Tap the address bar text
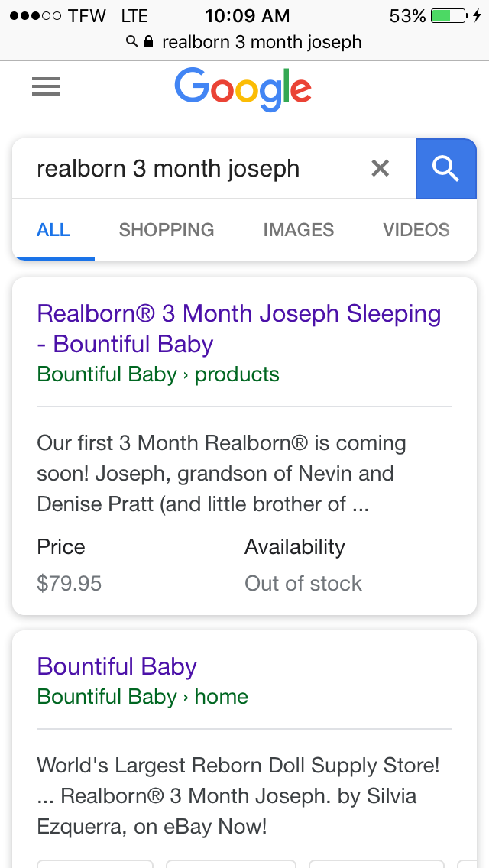This screenshot has width=489, height=868. click(x=261, y=42)
